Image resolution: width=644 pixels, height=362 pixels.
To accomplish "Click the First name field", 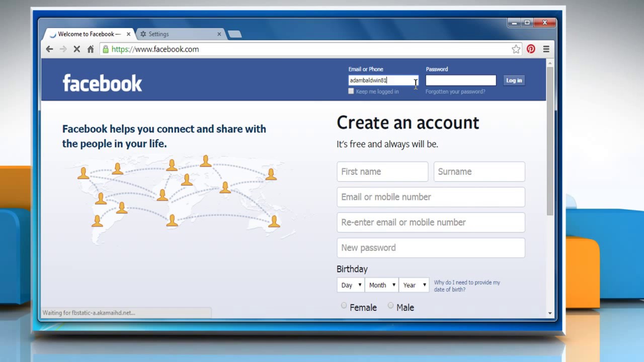I will (382, 171).
